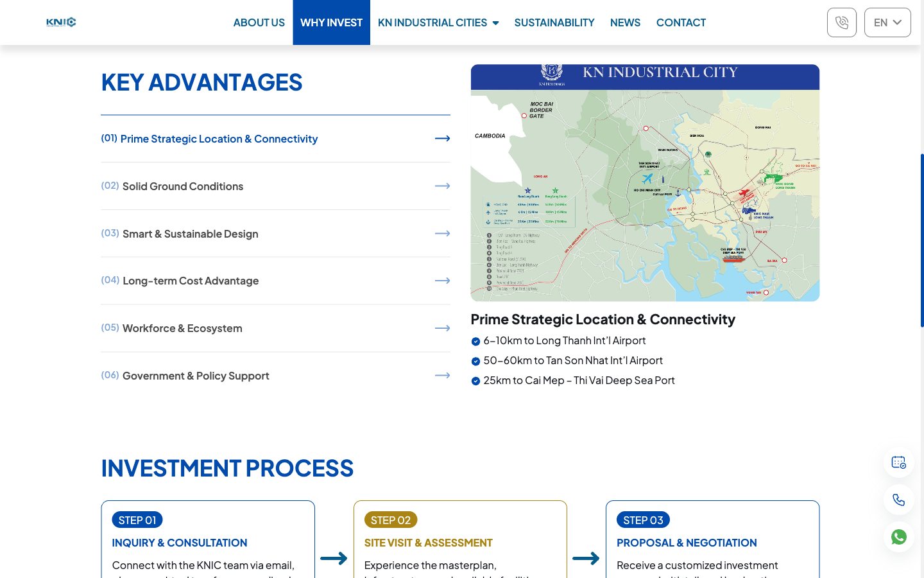Screen dimensions: 924x578
Task: Click arrow next to Government & Policy Support
Action: coord(442,376)
